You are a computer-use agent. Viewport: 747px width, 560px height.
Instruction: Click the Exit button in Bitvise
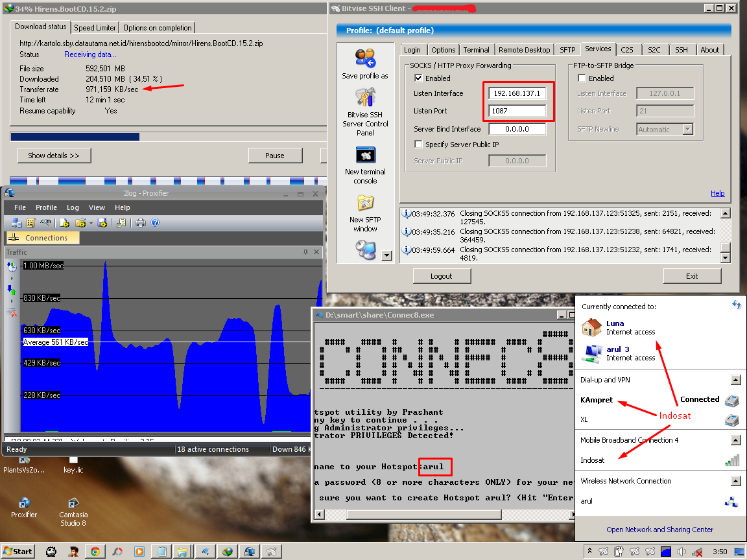[x=692, y=276]
